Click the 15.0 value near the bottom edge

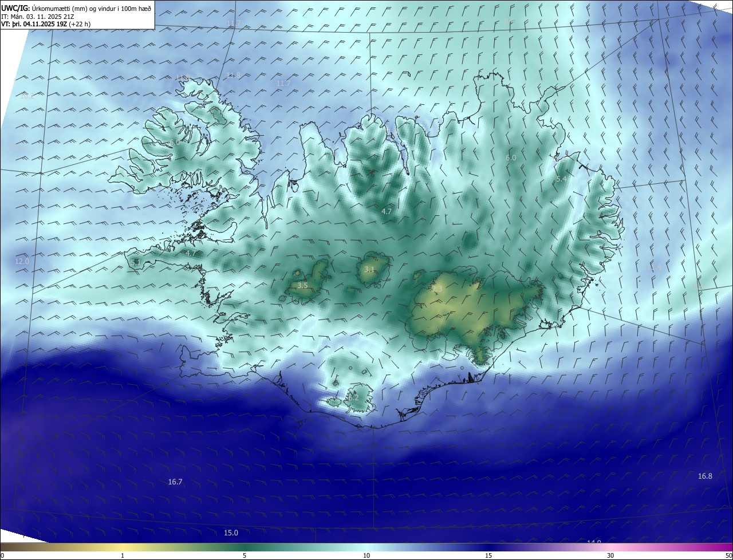click(x=231, y=533)
